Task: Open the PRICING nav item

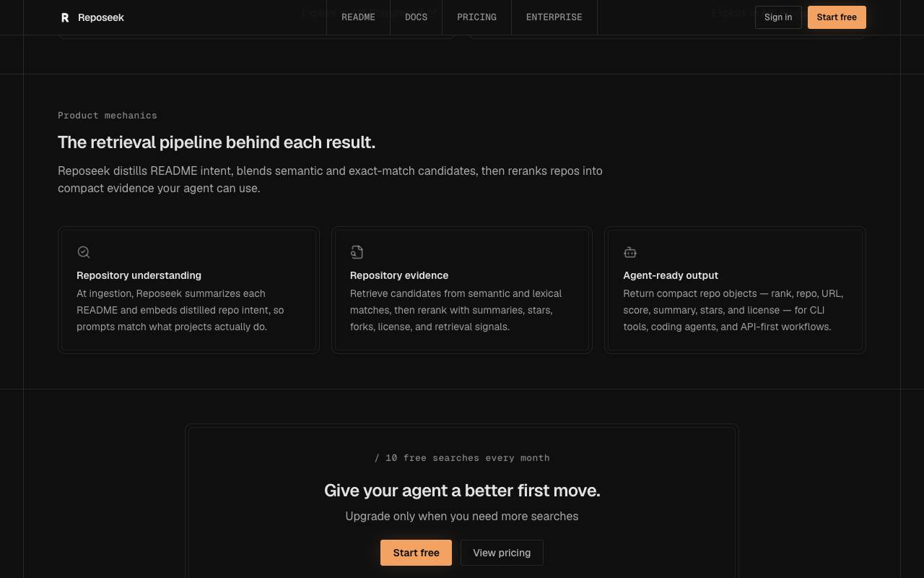Action: tap(476, 17)
